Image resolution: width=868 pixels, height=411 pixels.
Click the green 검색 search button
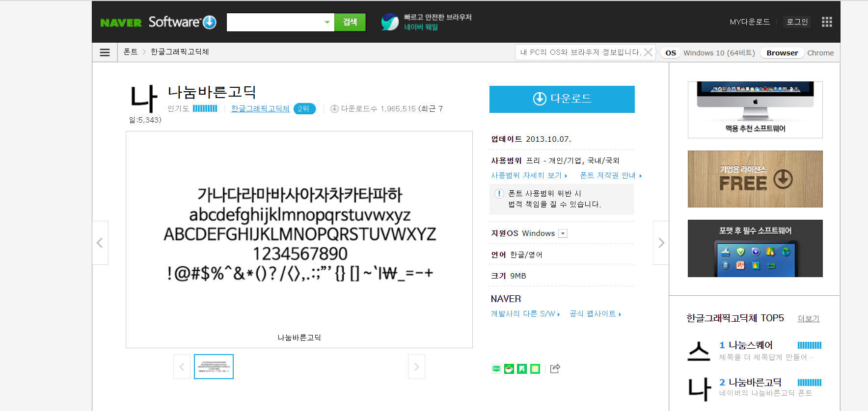(350, 22)
